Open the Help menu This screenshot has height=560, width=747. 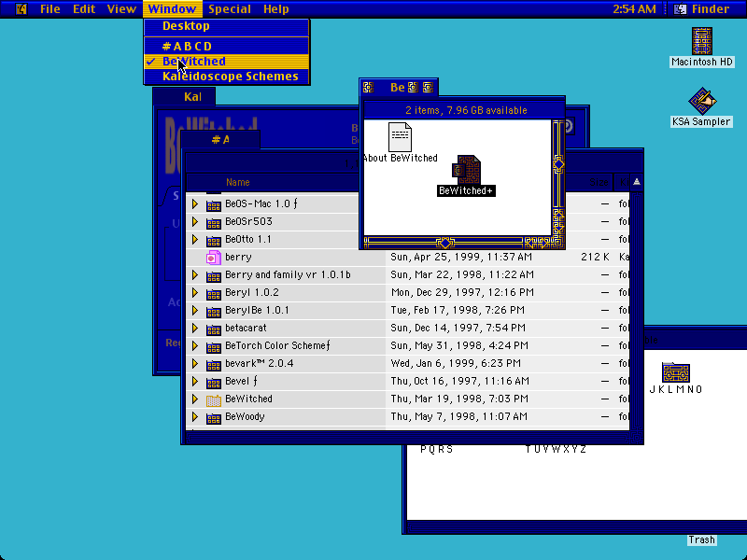pos(276,9)
